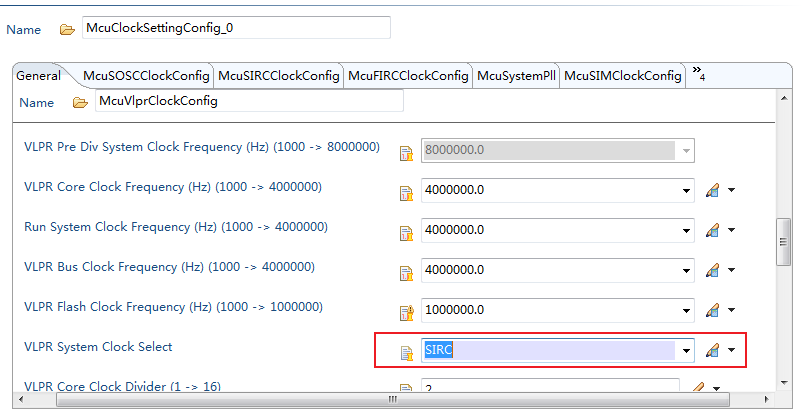
Task: Click the VLPR System Clock Select label
Action: coord(98,347)
